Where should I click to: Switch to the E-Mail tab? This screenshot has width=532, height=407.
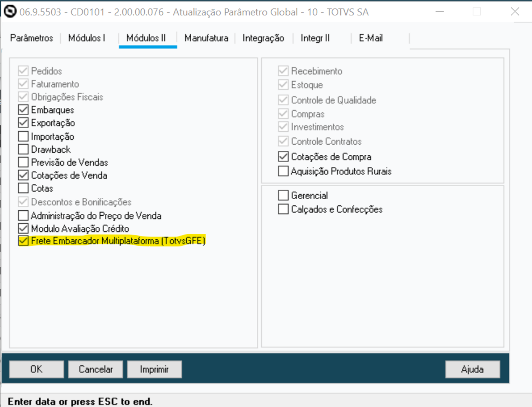pyautogui.click(x=370, y=38)
